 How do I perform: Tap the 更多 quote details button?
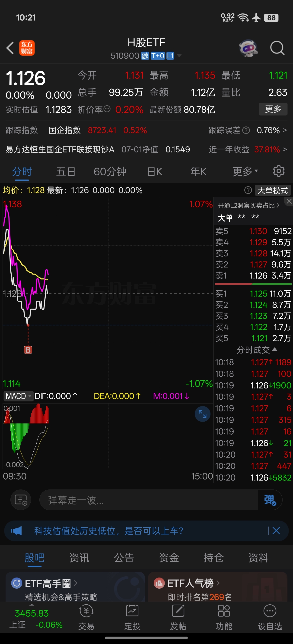pyautogui.click(x=273, y=109)
